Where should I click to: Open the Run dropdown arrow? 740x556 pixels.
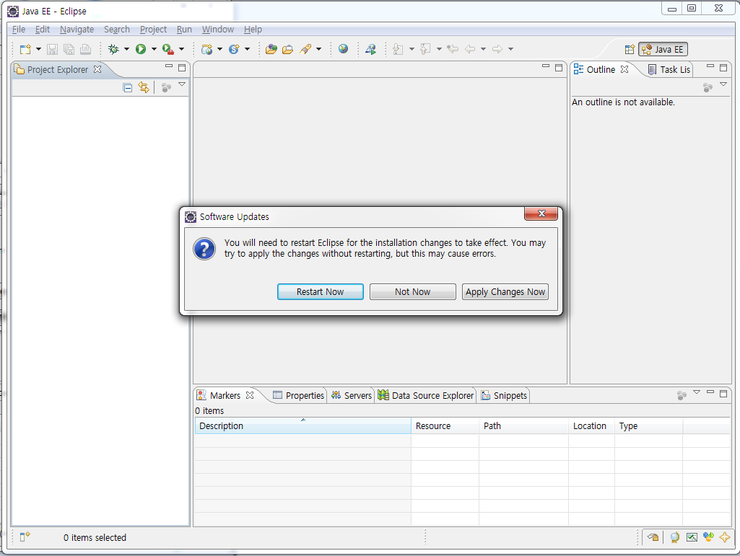click(x=154, y=49)
